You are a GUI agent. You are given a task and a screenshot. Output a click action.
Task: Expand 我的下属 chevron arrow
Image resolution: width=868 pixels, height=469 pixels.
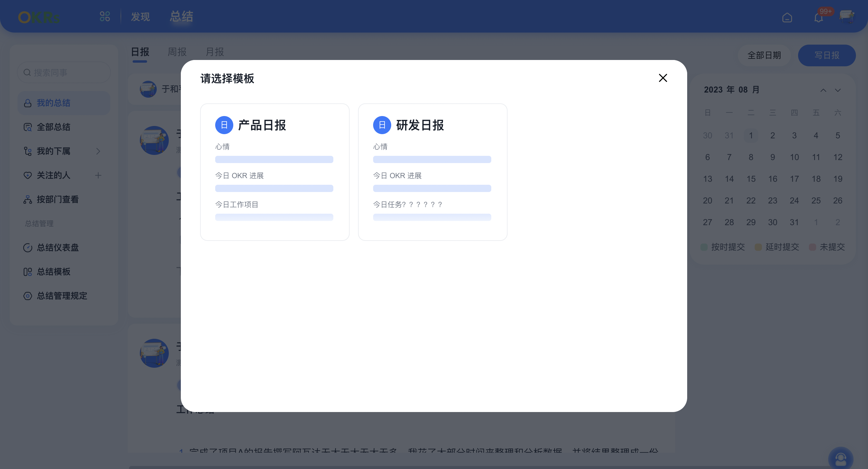tap(98, 151)
